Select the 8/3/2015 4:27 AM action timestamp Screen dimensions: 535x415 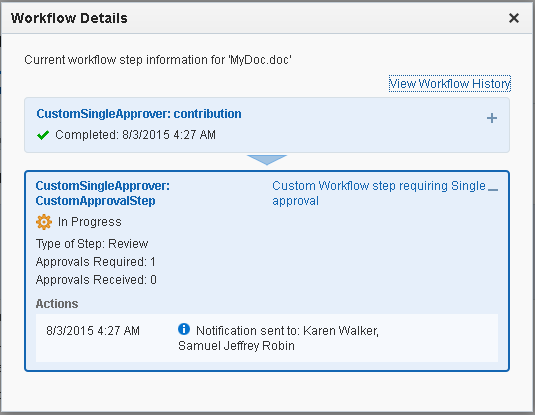coord(93,331)
